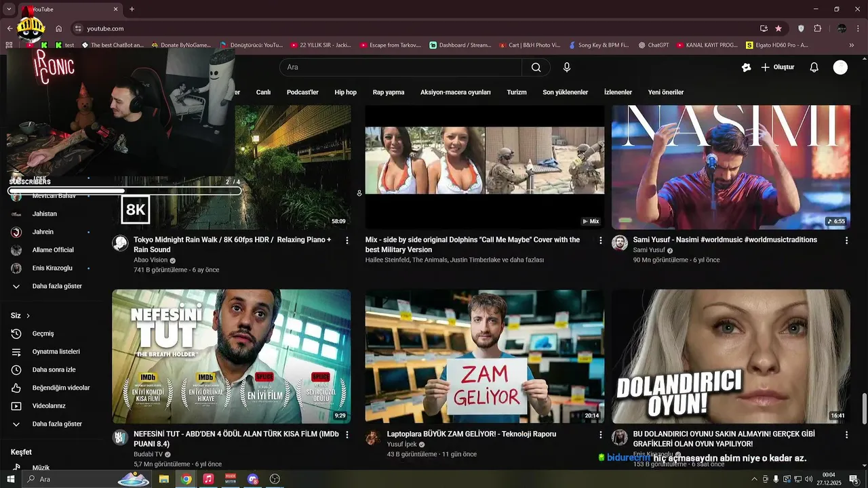Select the Son yüklenenler chip
Viewport: 868px width, 488px height.
point(566,92)
